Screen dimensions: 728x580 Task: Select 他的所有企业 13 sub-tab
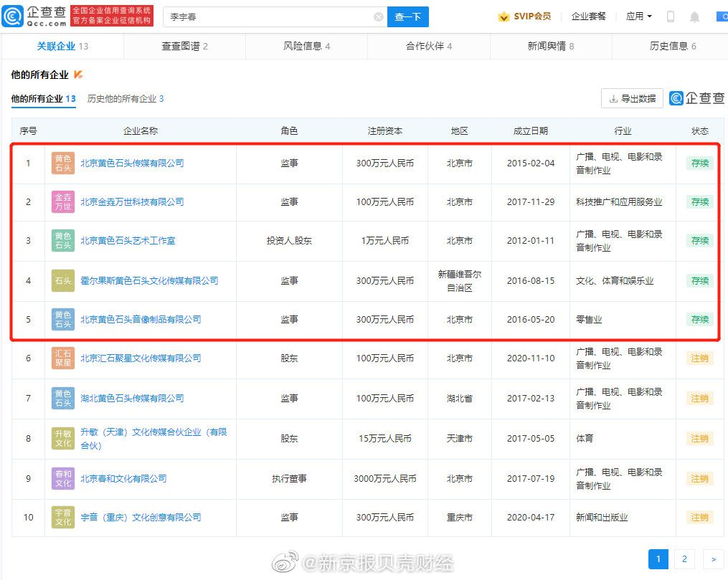click(x=43, y=99)
